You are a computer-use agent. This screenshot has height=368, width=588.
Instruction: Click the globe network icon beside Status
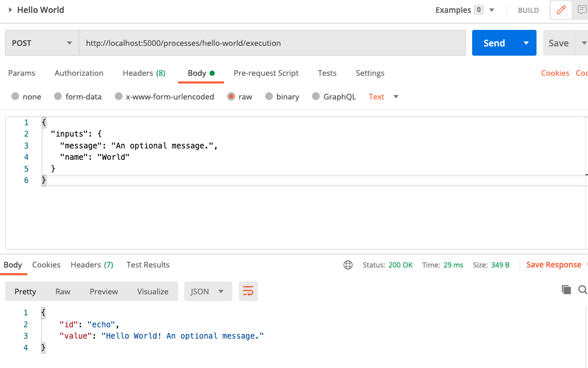[x=348, y=265]
